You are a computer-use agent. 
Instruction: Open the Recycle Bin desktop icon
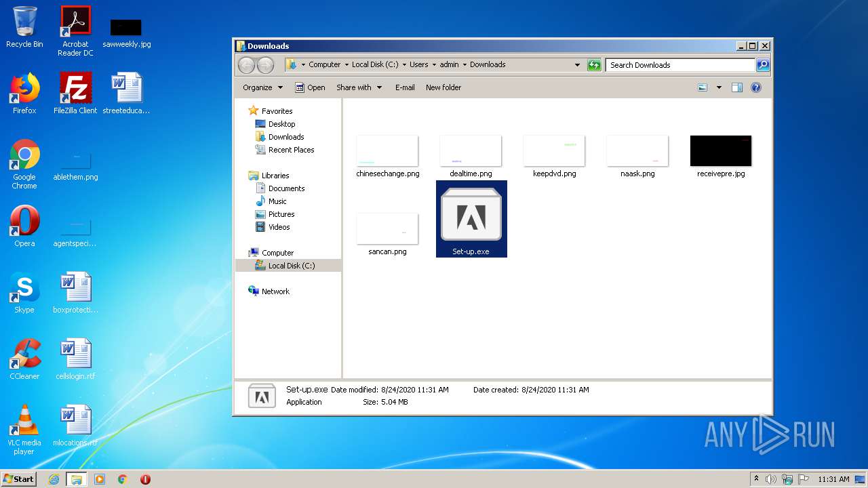pyautogui.click(x=24, y=27)
